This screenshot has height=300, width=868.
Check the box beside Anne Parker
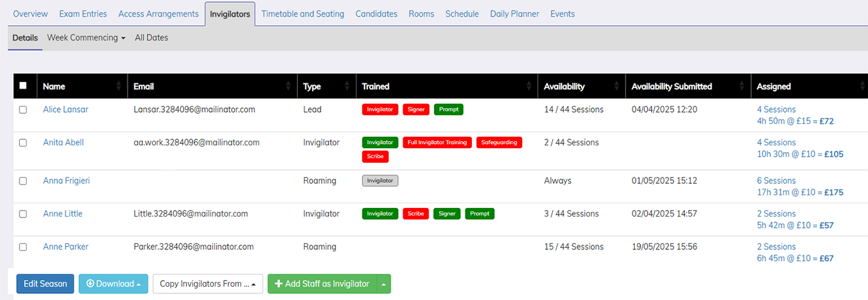tap(23, 247)
